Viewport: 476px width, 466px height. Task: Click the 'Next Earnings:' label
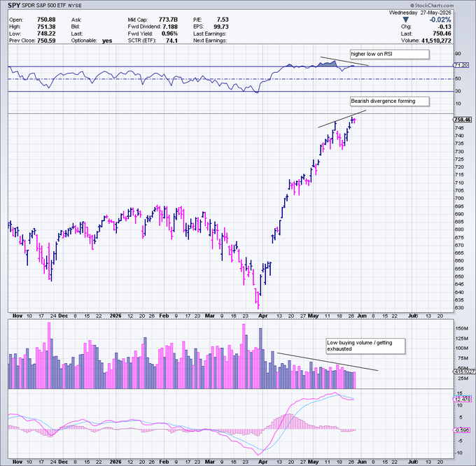click(210, 41)
